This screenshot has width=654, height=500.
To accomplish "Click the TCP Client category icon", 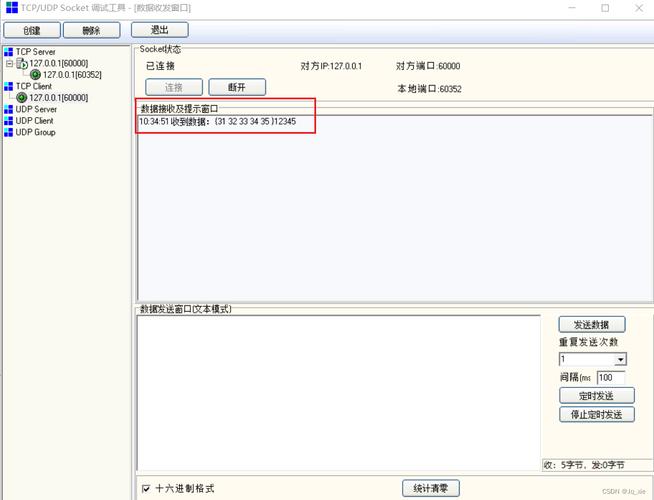I will (x=8, y=86).
